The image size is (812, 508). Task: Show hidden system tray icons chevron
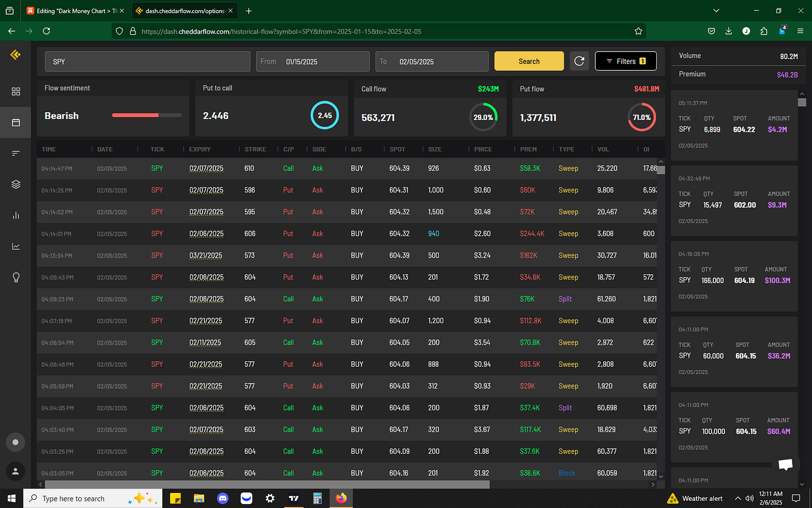(x=738, y=498)
